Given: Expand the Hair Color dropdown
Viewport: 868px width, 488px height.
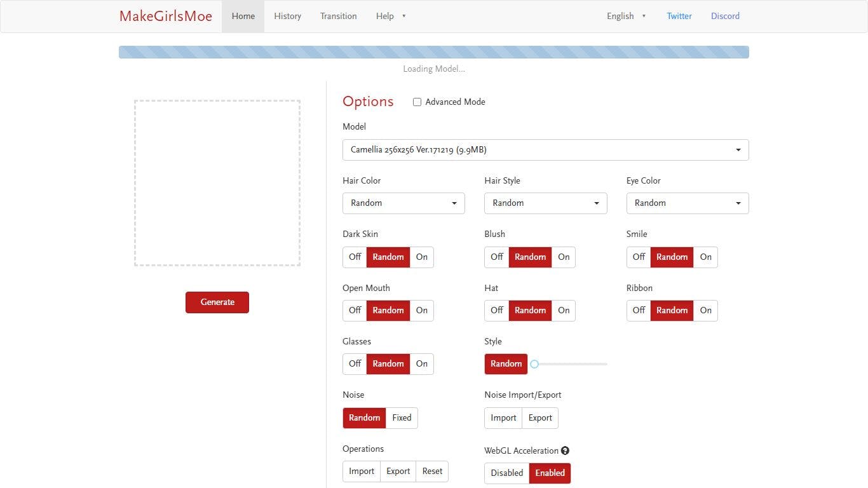Looking at the screenshot, I should click(x=403, y=203).
